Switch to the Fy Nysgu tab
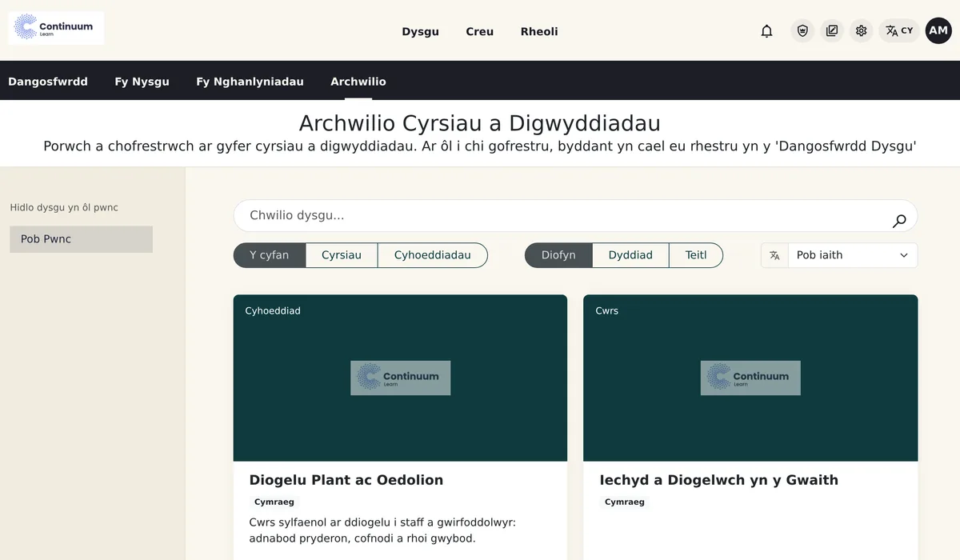The height and width of the screenshot is (560, 960). 142,82
